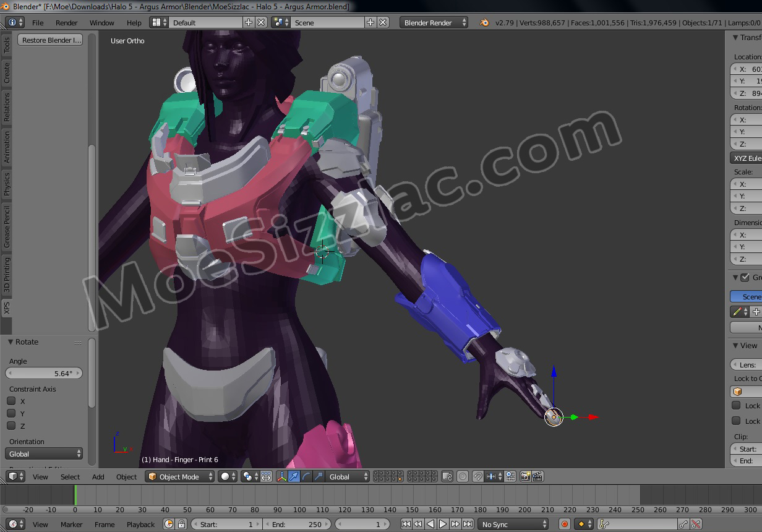
Task: Open the pivot point icon menu
Action: (x=250, y=476)
